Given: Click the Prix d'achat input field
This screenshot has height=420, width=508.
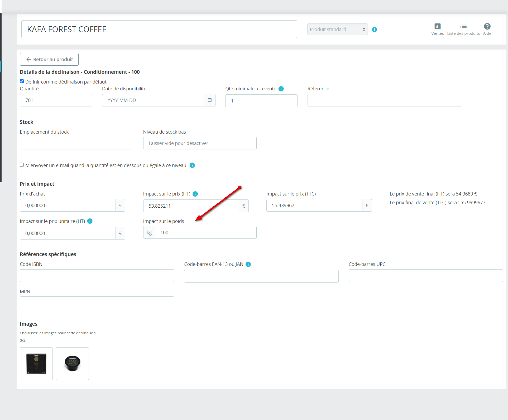Looking at the screenshot, I should point(68,205).
